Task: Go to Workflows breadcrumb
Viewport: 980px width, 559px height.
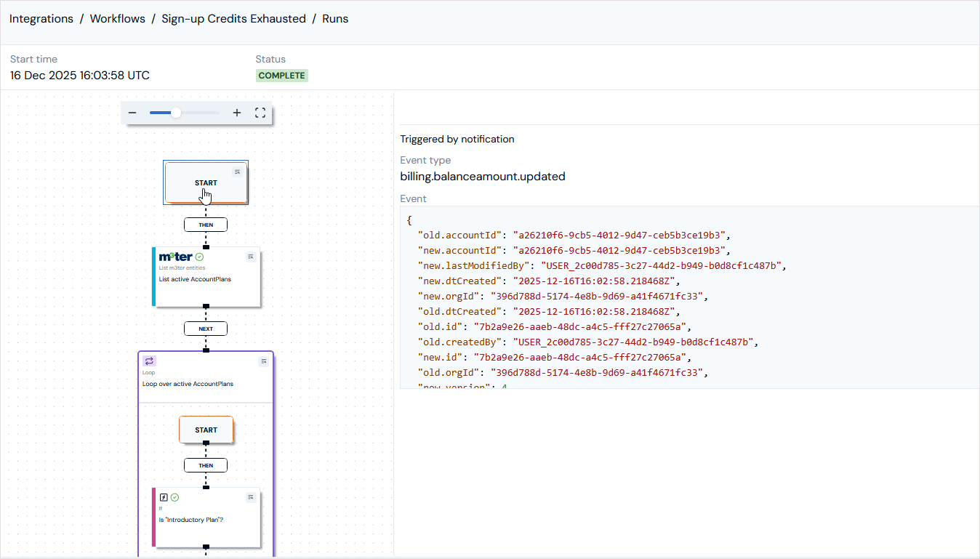Action: coord(118,19)
